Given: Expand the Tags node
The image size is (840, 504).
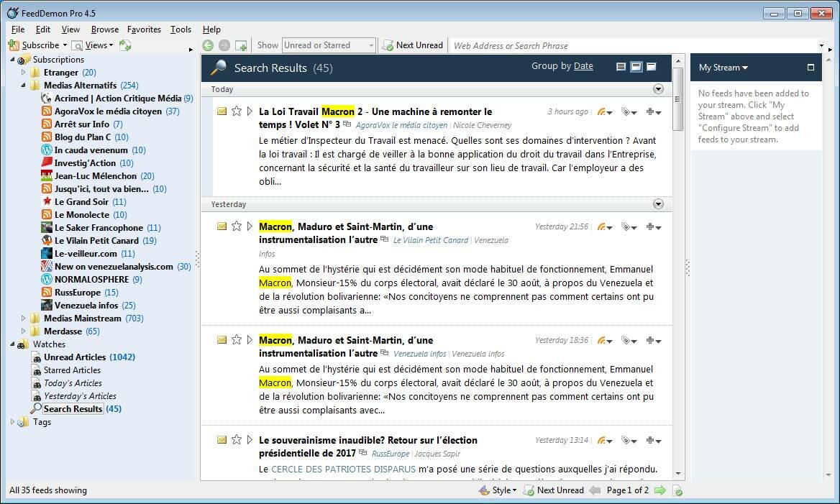Looking at the screenshot, I should pos(12,421).
